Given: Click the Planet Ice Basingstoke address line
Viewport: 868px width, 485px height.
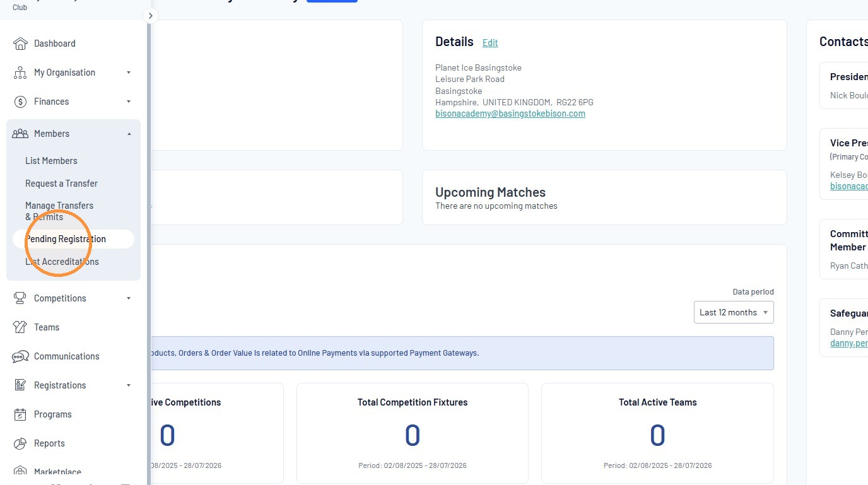Looking at the screenshot, I should pyautogui.click(x=478, y=67).
